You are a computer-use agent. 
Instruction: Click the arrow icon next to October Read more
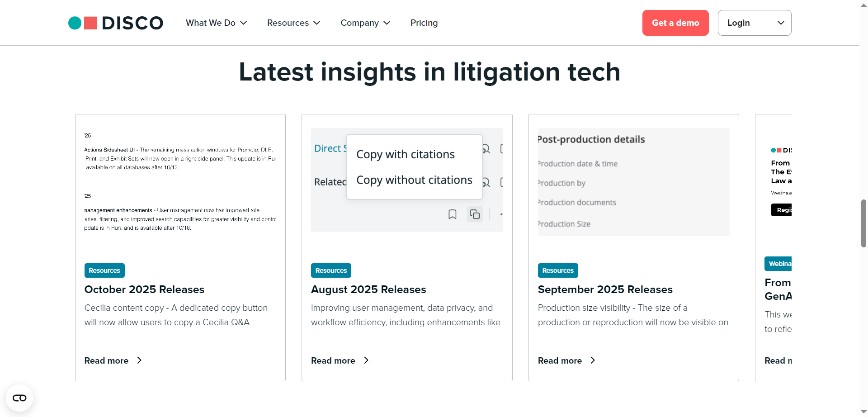point(139,360)
